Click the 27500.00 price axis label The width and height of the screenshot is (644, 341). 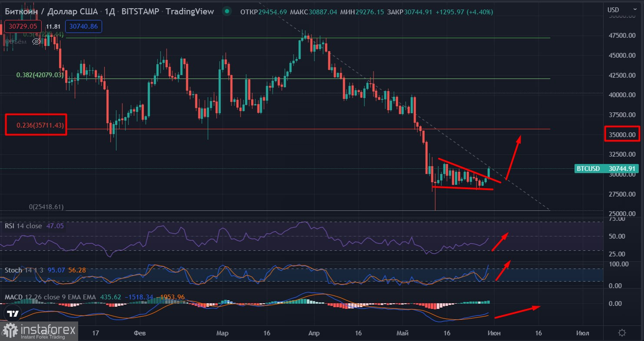tap(623, 194)
